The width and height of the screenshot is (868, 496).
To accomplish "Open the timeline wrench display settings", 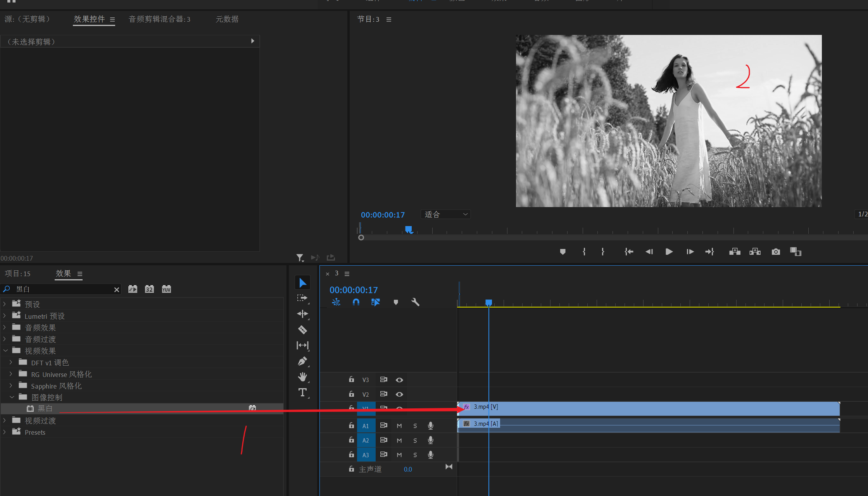I will pyautogui.click(x=415, y=302).
